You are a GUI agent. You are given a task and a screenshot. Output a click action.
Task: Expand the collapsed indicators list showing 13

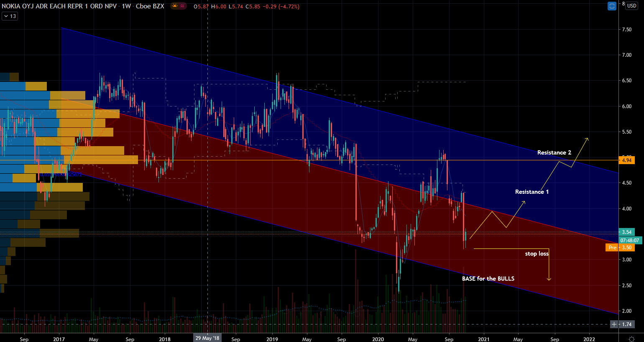(x=10, y=16)
